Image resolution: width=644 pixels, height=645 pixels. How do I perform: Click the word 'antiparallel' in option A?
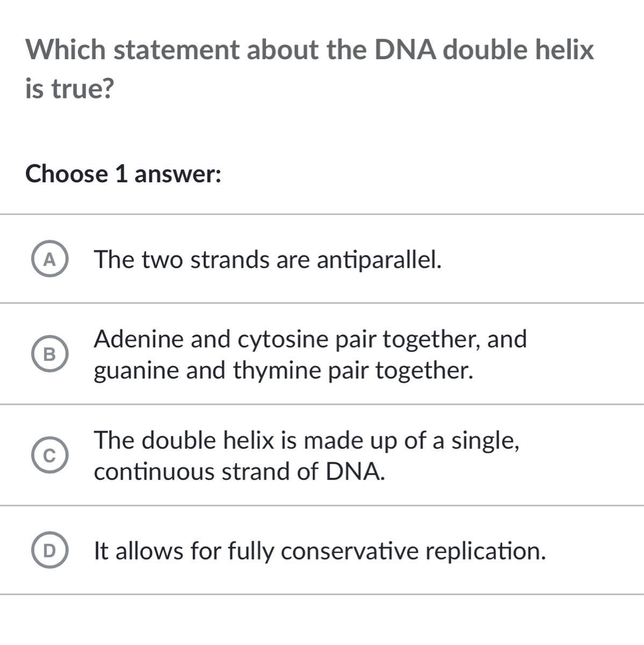[x=379, y=260]
